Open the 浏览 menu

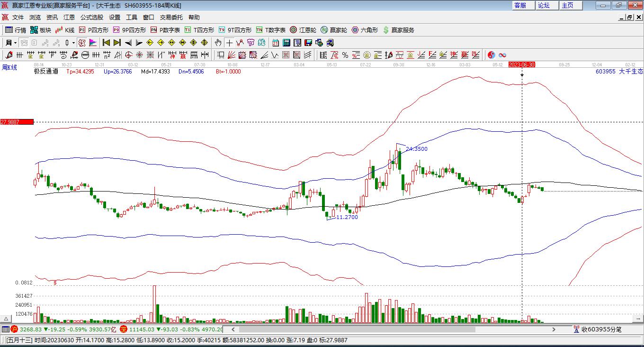(35, 18)
